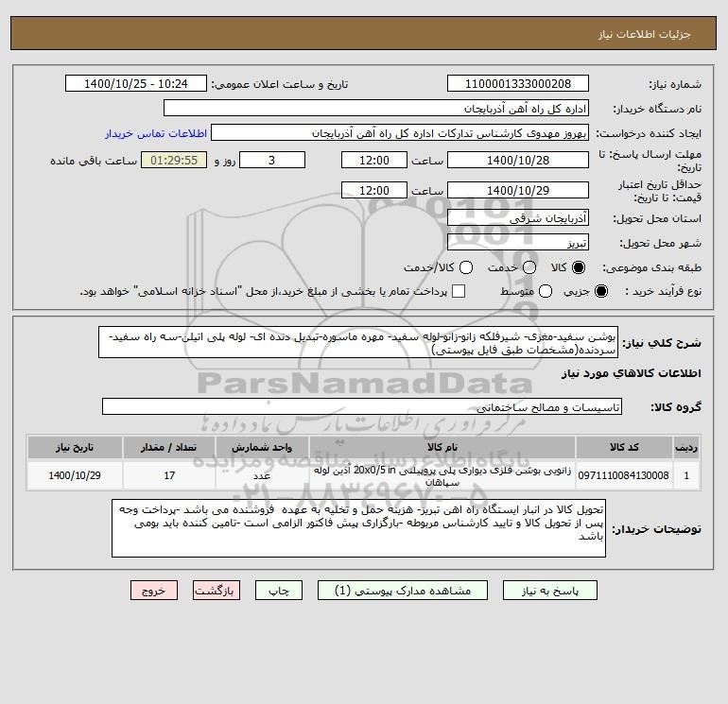Click the کد کالا column header

pyautogui.click(x=624, y=447)
